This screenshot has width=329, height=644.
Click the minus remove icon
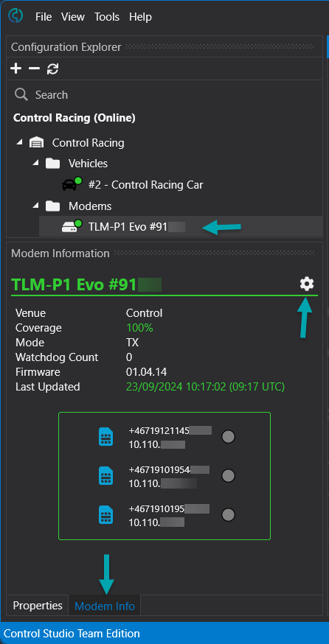click(34, 69)
